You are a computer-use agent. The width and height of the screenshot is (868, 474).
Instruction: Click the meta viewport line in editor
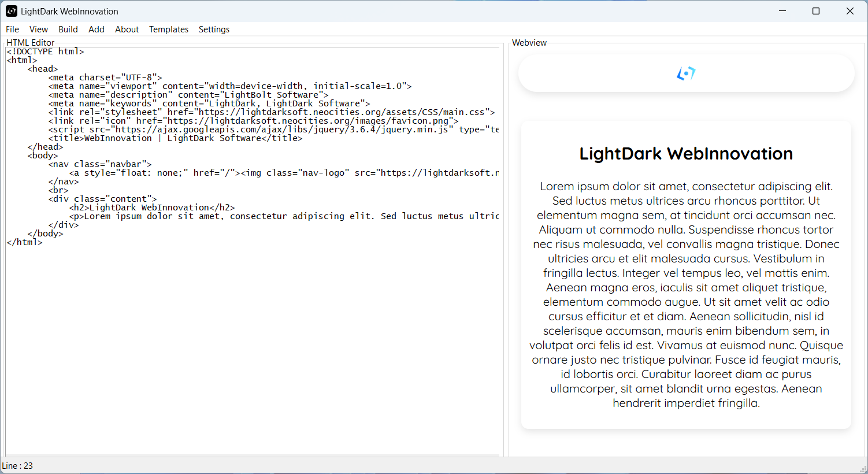230,86
